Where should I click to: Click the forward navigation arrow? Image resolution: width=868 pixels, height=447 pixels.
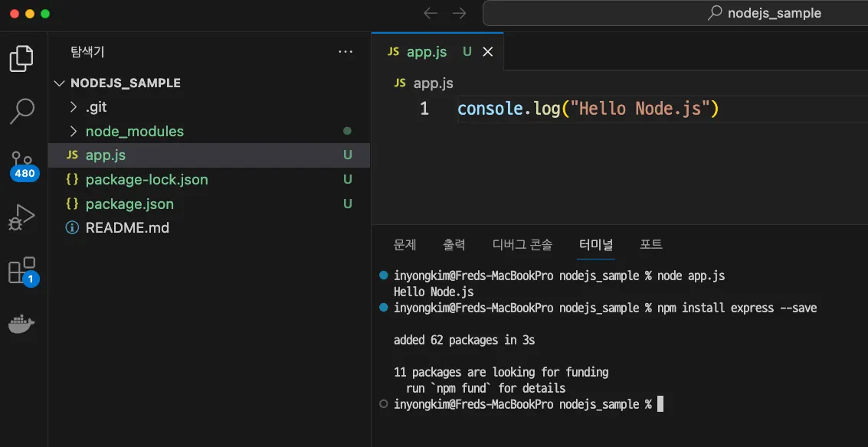(x=459, y=13)
